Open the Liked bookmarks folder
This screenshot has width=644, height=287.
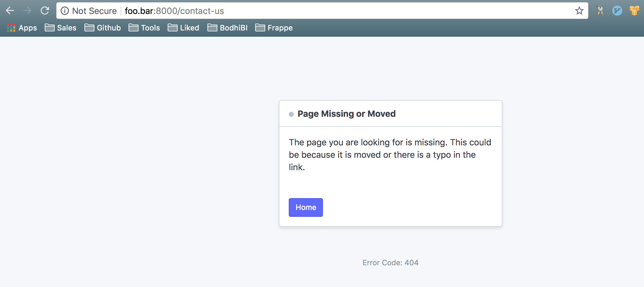[x=184, y=28]
